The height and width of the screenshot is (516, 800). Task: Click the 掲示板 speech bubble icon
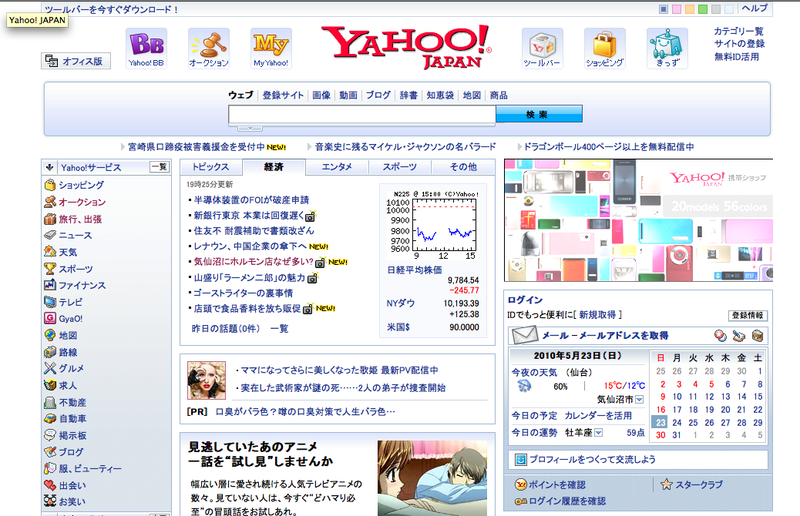pyautogui.click(x=49, y=435)
